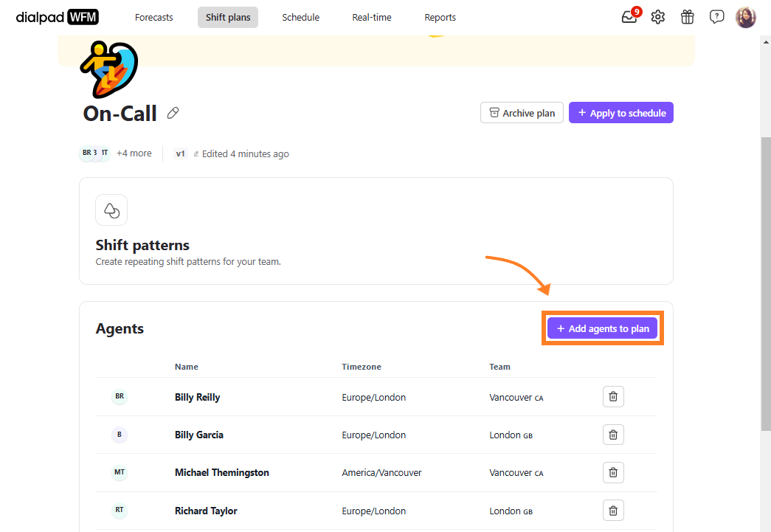This screenshot has width=771, height=532.
Task: Switch to Real-time tab
Action: (372, 17)
